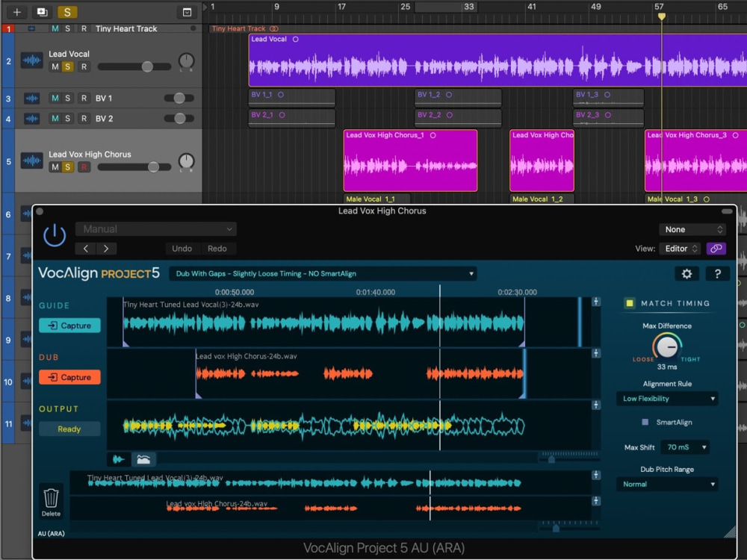The image size is (747, 560).
Task: Mute the Tiny Heart Track
Action: coord(55,28)
